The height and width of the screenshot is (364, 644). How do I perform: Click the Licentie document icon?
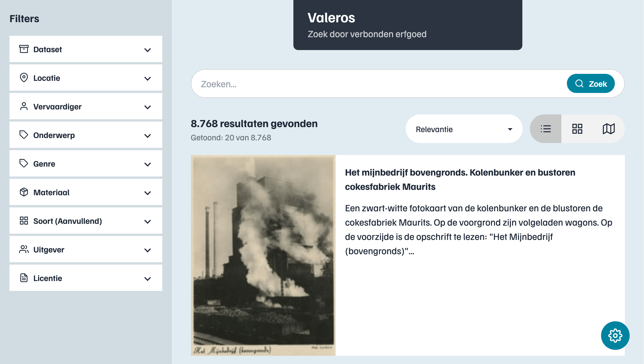pos(24,278)
